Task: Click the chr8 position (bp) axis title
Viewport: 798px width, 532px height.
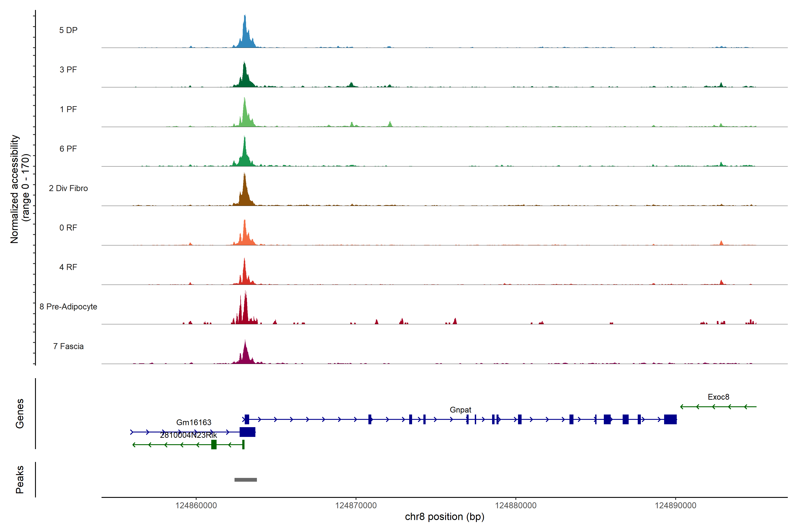Action: 444,517
